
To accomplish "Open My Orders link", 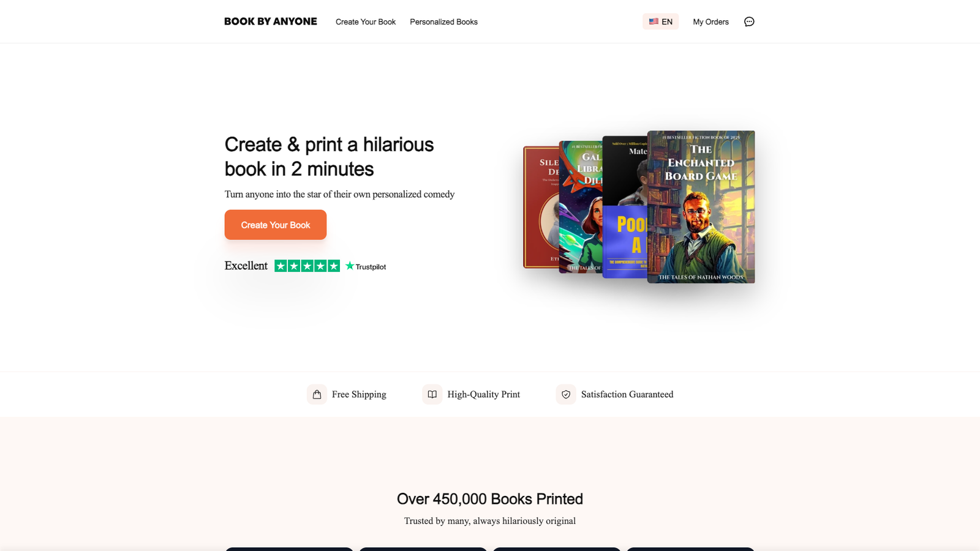I will point(710,21).
